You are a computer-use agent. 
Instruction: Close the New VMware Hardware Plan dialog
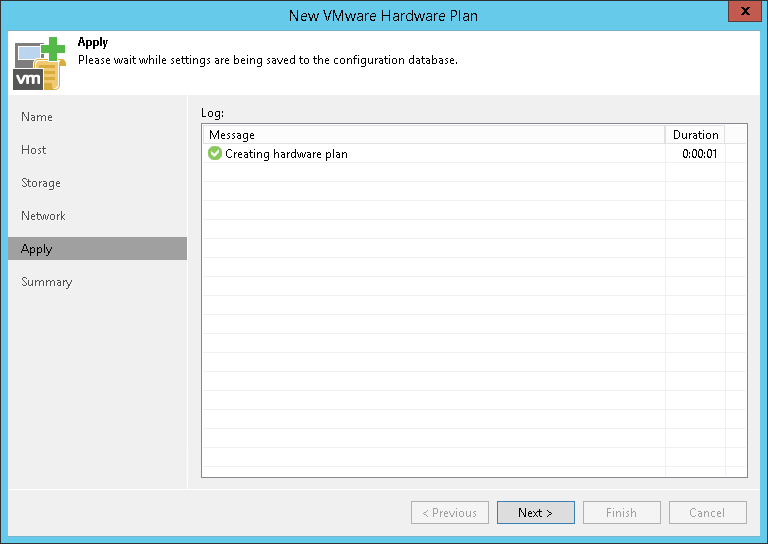click(x=745, y=11)
